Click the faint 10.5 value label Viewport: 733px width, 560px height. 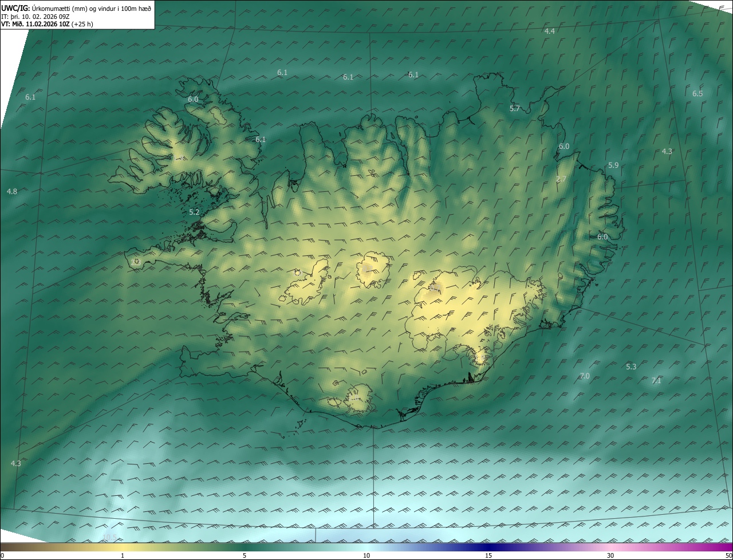click(109, 537)
